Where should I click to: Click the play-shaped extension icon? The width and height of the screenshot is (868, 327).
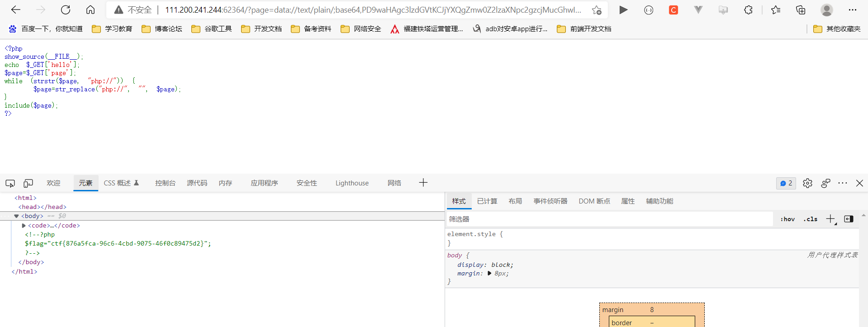point(623,9)
